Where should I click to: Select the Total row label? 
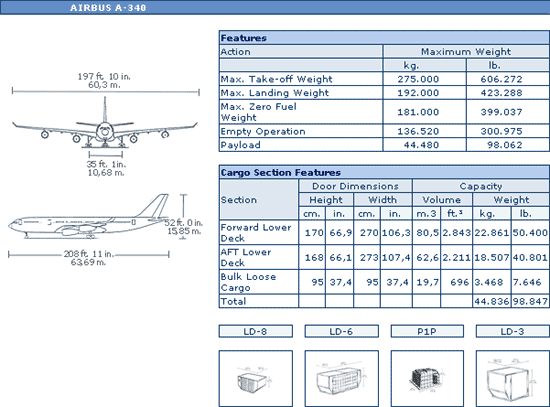click(233, 301)
